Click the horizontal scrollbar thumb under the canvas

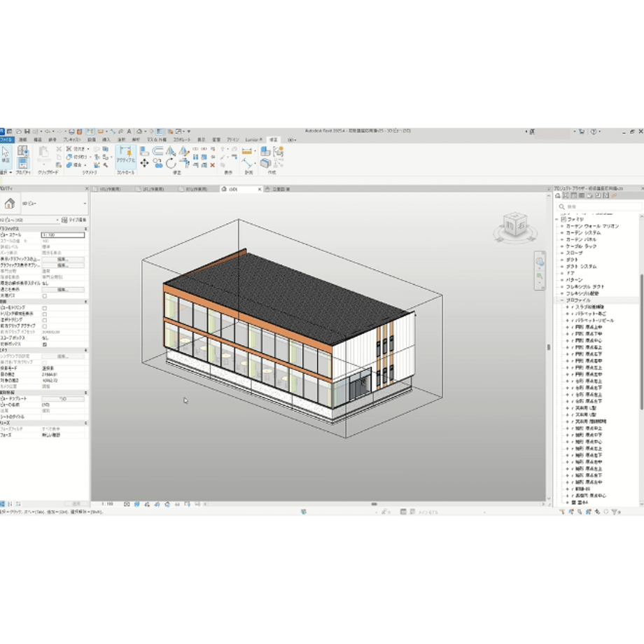pyautogui.click(x=374, y=504)
